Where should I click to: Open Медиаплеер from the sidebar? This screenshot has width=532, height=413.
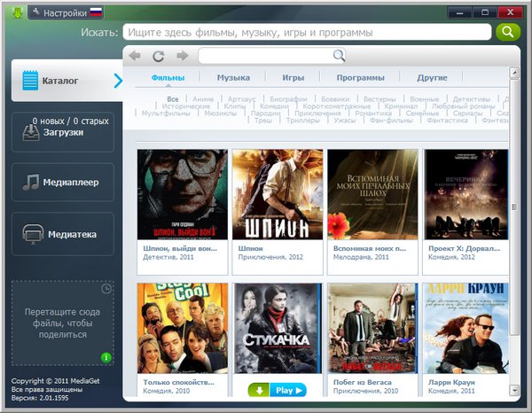point(63,183)
